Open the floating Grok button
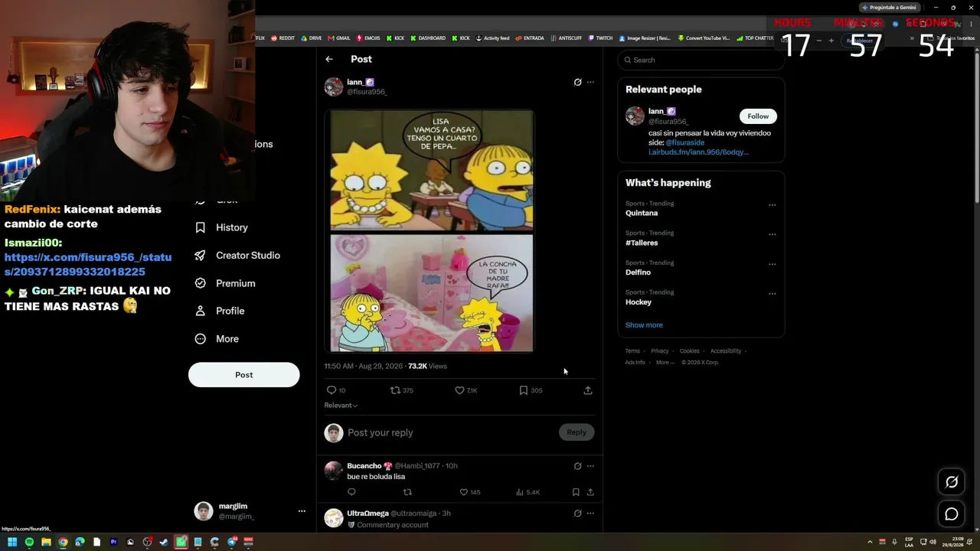This screenshot has width=980, height=551. [952, 482]
